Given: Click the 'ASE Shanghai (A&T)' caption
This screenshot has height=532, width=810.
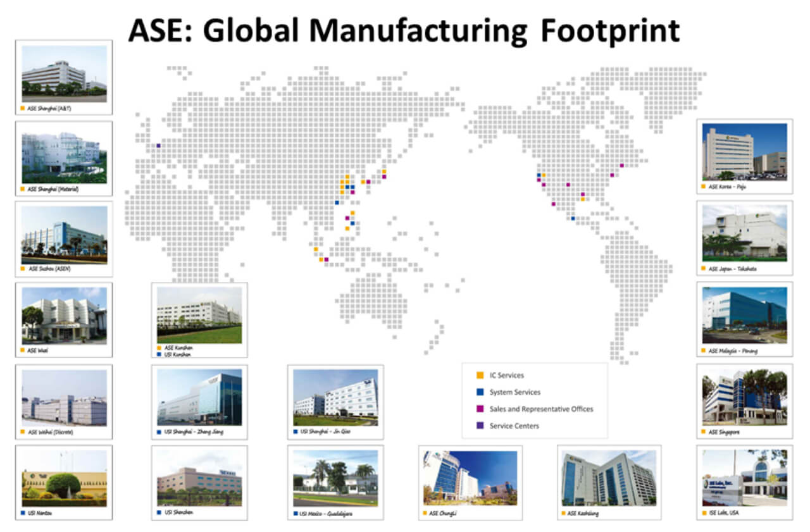Looking at the screenshot, I should tap(50, 109).
